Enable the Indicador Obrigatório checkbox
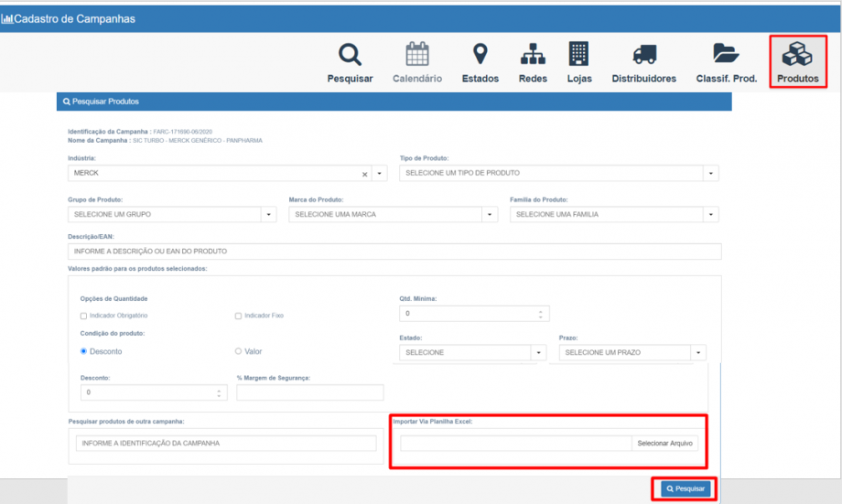Viewport: 842px width, 504px height. pyautogui.click(x=84, y=316)
